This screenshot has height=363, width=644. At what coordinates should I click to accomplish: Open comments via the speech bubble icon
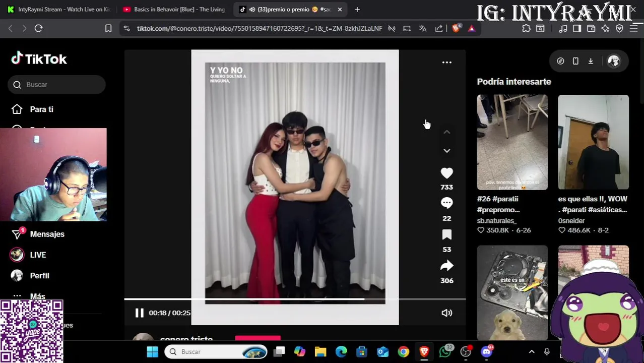tap(446, 203)
